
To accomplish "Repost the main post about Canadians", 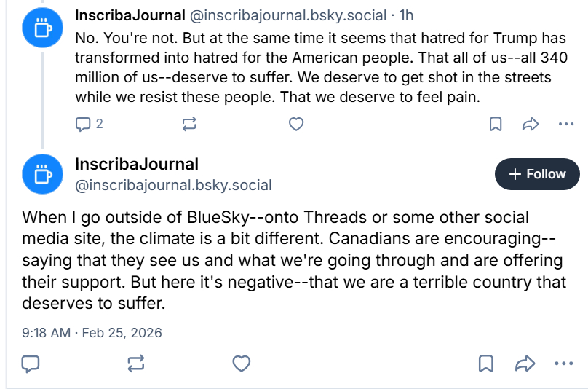I will 136,363.
